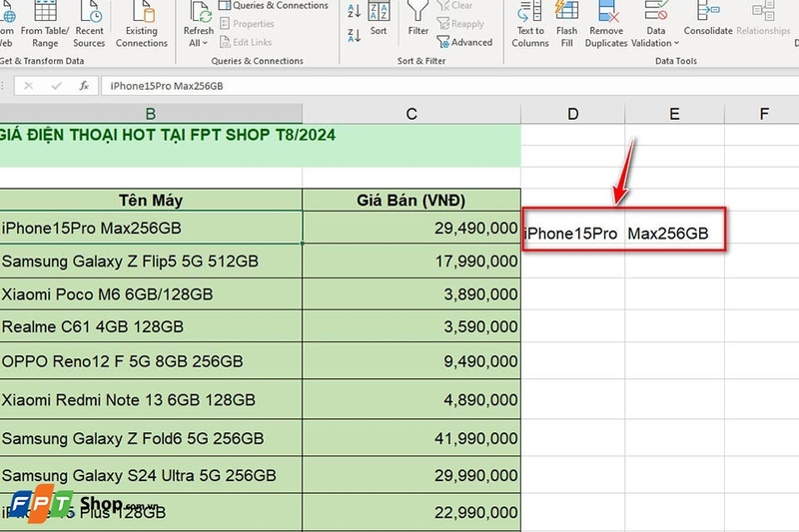Select price cell 3,590,000
The image size is (799, 532).
pos(411,326)
